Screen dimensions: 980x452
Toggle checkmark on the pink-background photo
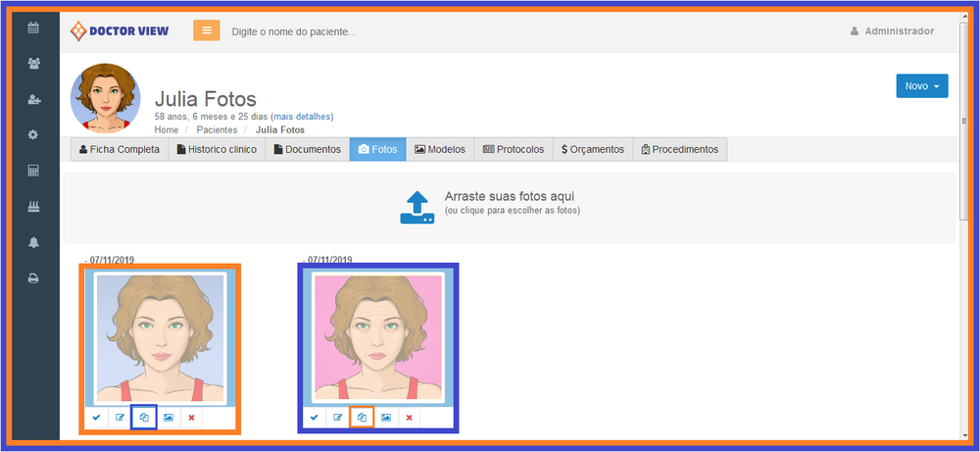[x=315, y=418]
